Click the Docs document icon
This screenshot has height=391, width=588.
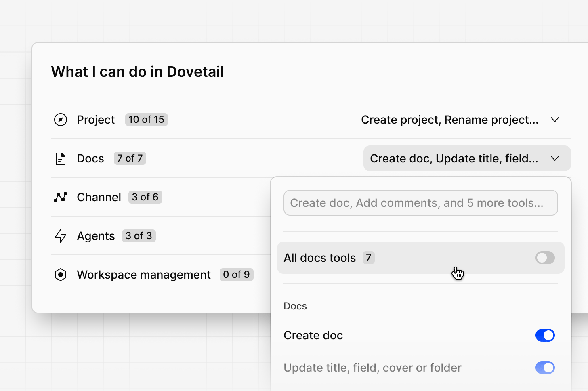[61, 158]
